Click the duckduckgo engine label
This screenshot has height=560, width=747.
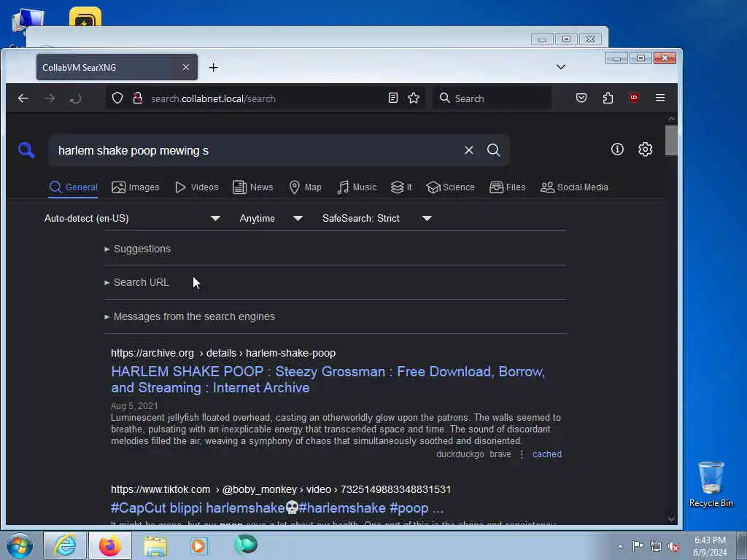460,454
